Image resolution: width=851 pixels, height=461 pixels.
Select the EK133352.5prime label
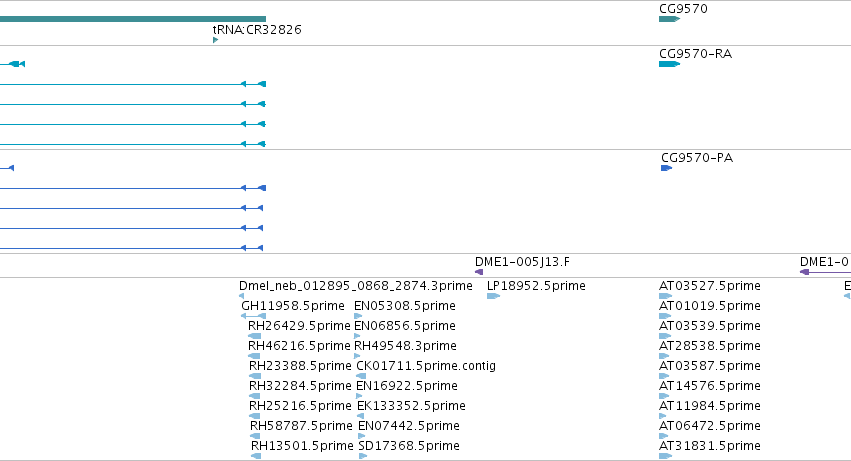pyautogui.click(x=411, y=406)
